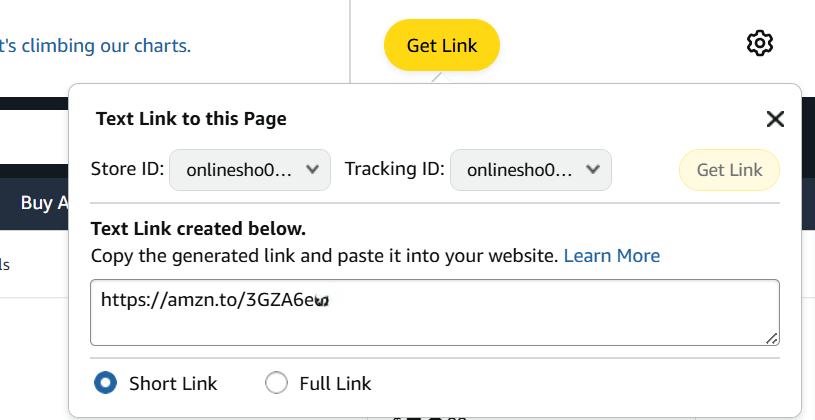Open the Learn More link
Viewport: 815px width, 420px height.
click(612, 256)
